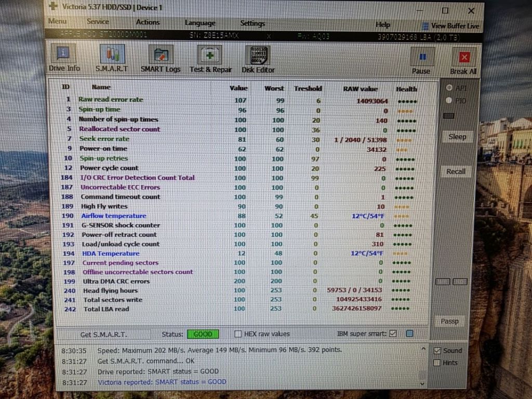Select the PIO radio button
Image resolution: width=532 pixels, height=399 pixels.
(x=449, y=100)
